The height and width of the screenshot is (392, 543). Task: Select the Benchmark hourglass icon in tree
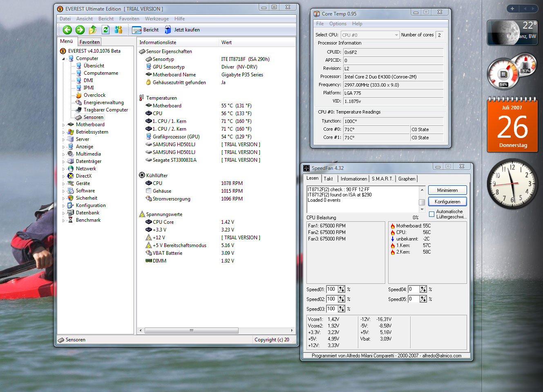click(71, 220)
